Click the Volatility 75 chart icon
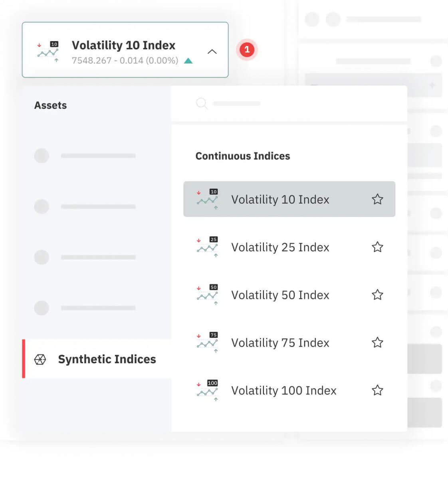Image resolution: width=448 pixels, height=479 pixels. click(207, 342)
